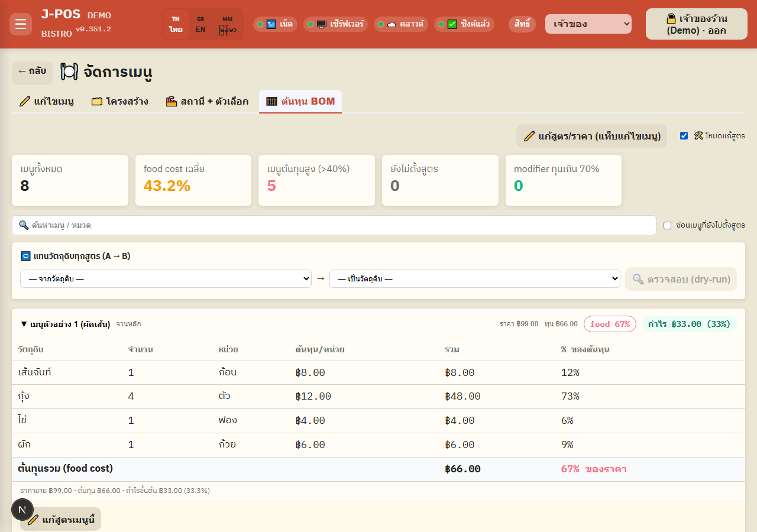Click แก้สูตรเมนูนี้ button
Viewport: 757px width, 532px height.
(x=61, y=520)
